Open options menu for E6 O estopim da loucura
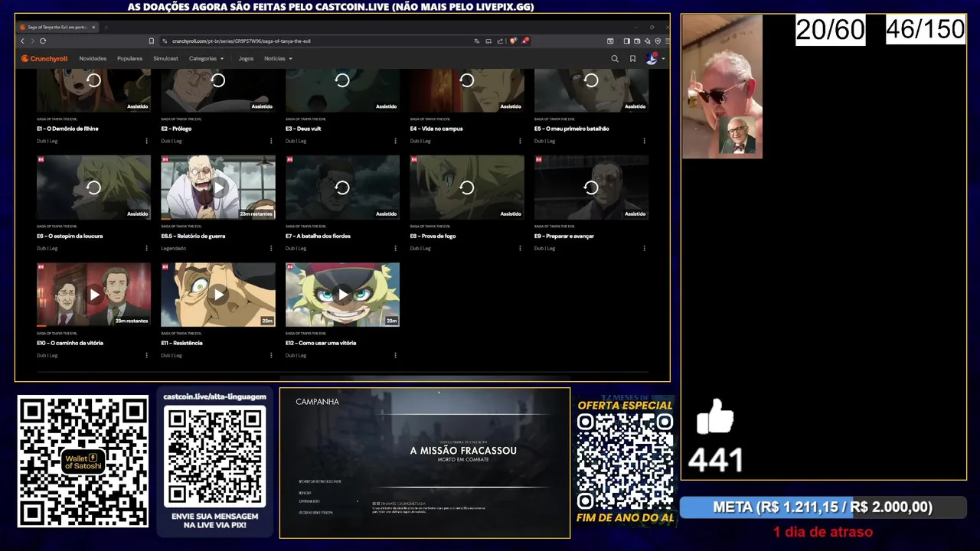This screenshot has height=551, width=980. pos(146,248)
